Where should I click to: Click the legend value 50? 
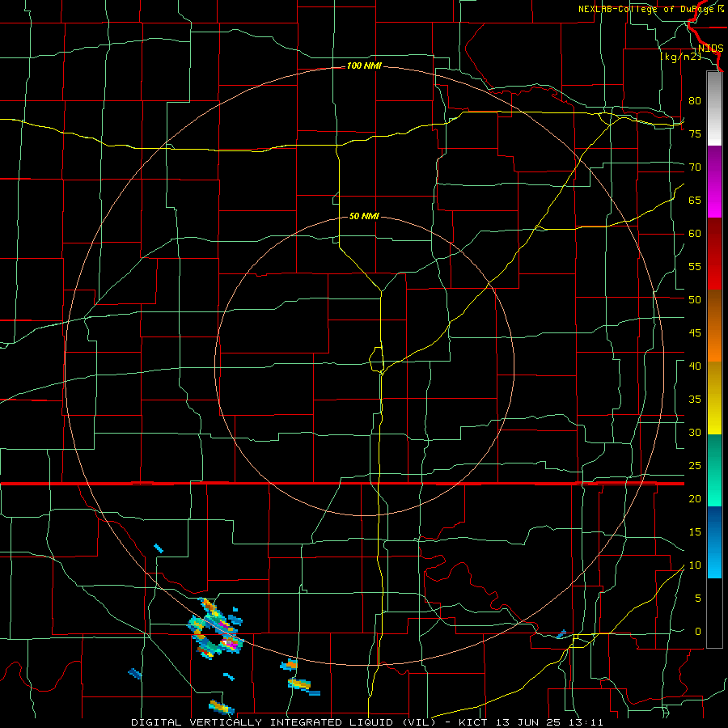click(x=695, y=300)
